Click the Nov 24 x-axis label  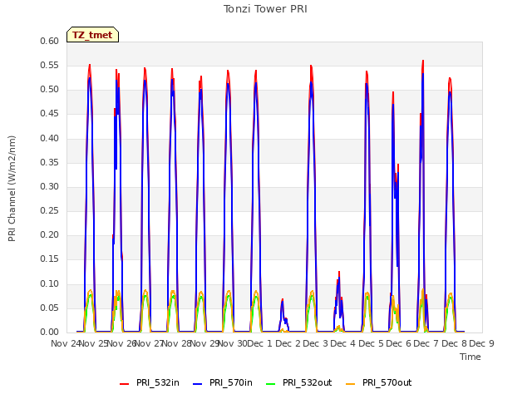66,343
